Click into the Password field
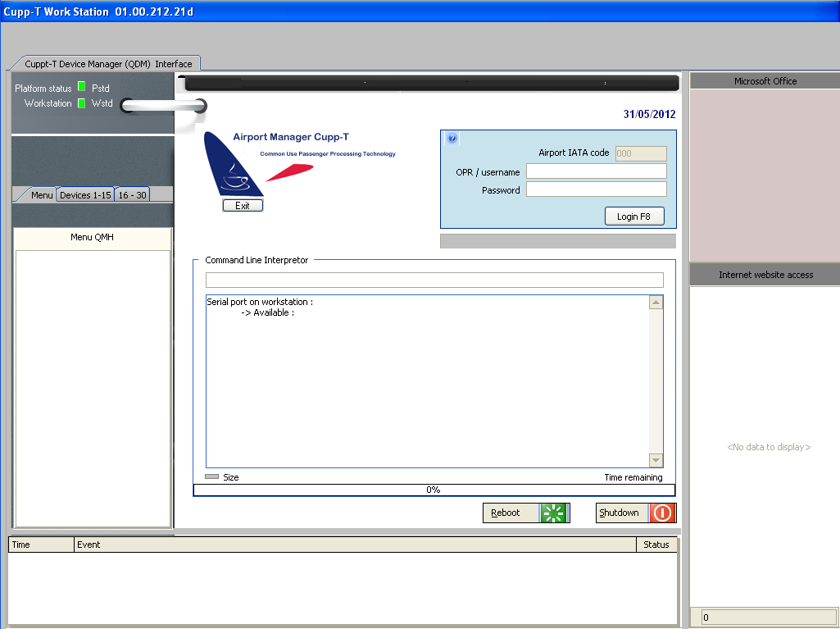The height and width of the screenshot is (629, 840). [x=596, y=189]
